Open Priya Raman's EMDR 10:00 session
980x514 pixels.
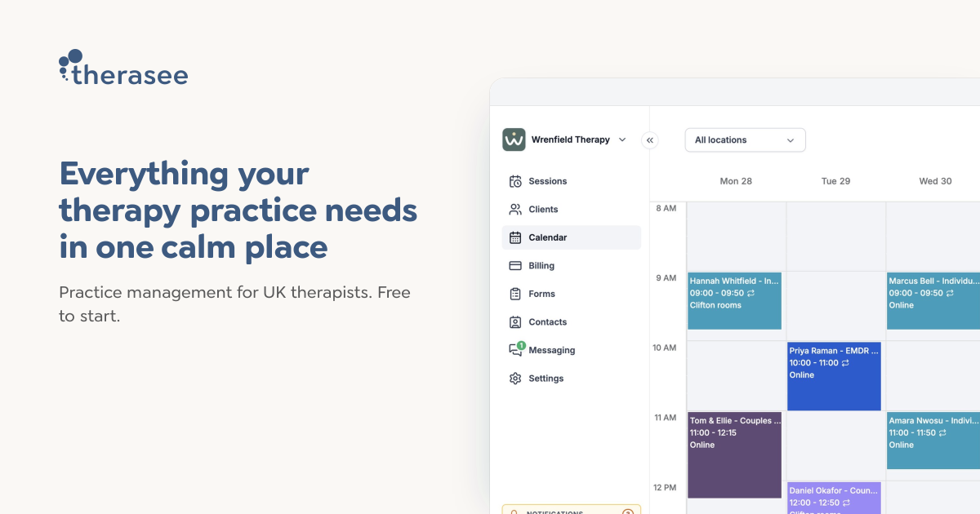tap(835, 376)
